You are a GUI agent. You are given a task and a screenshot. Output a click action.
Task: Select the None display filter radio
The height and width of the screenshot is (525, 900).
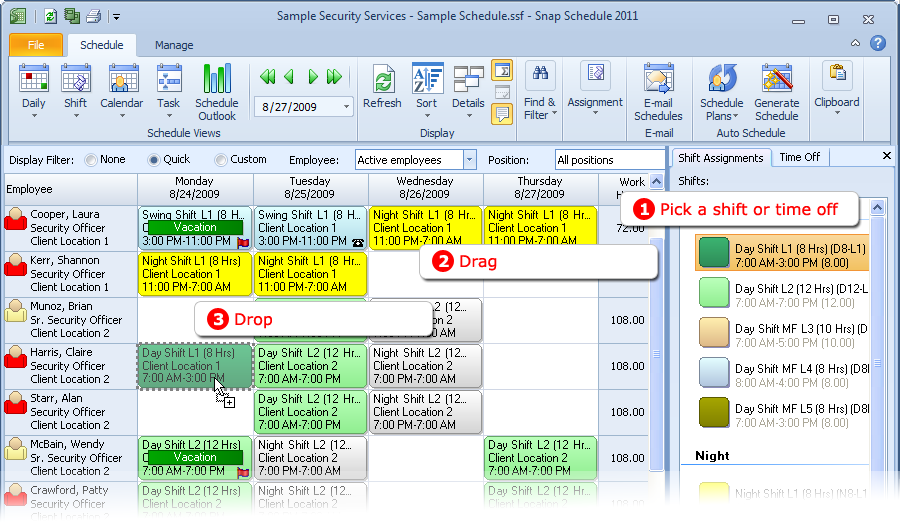click(91, 160)
